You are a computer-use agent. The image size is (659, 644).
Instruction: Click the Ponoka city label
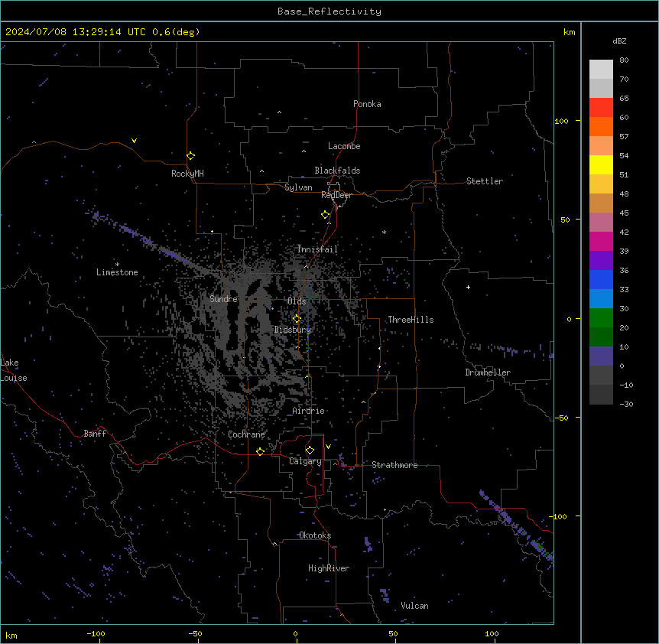367,104
